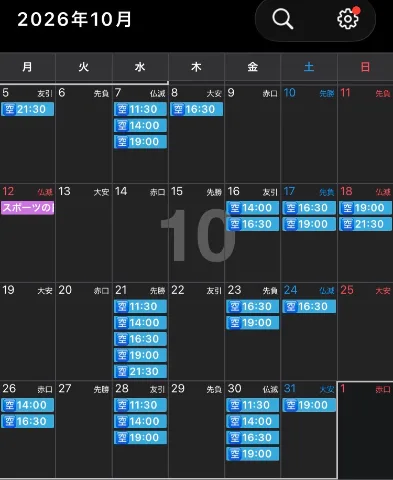The height and width of the screenshot is (480, 393).
Task: Open the 14:00 event on October 7
Action: [140, 126]
